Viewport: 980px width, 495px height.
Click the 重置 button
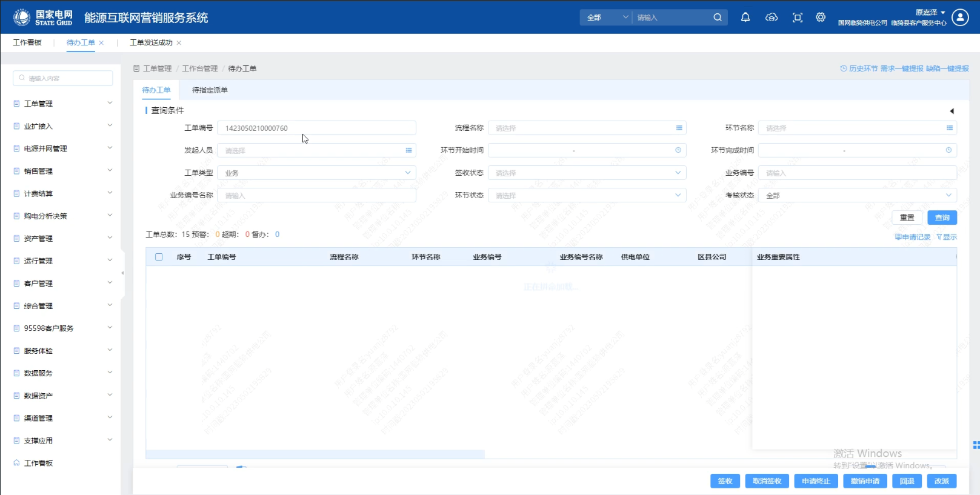point(907,218)
